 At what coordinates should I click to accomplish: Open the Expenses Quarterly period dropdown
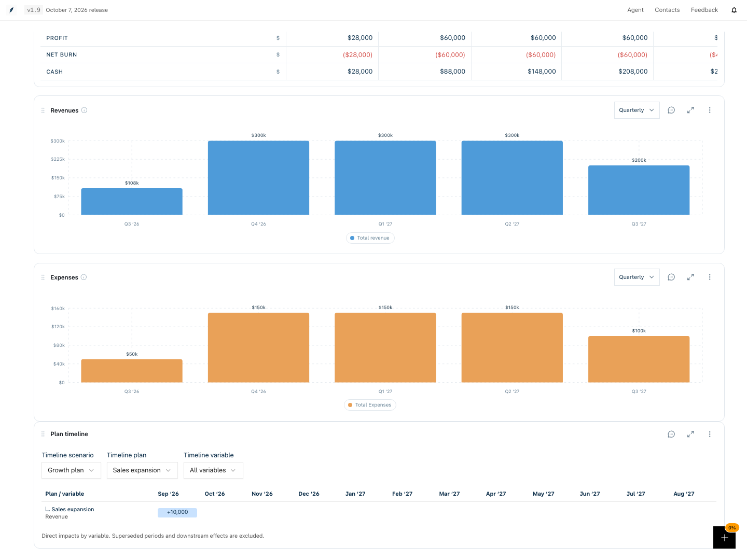[637, 277]
